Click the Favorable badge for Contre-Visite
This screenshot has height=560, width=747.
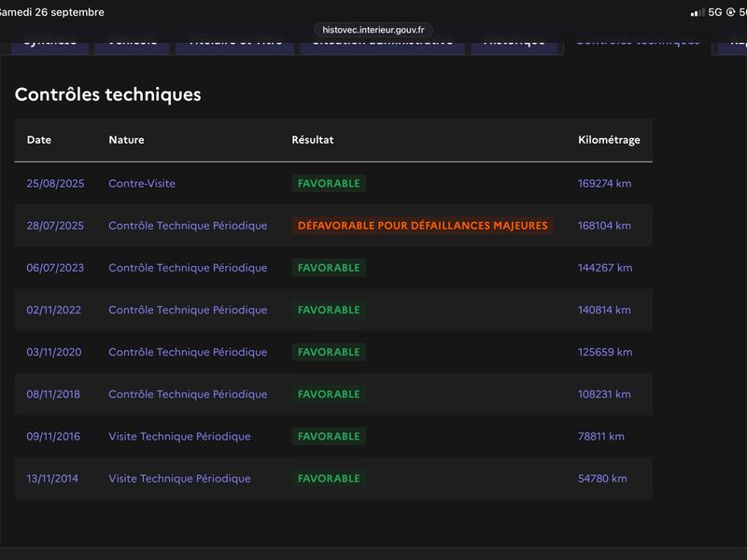329,183
